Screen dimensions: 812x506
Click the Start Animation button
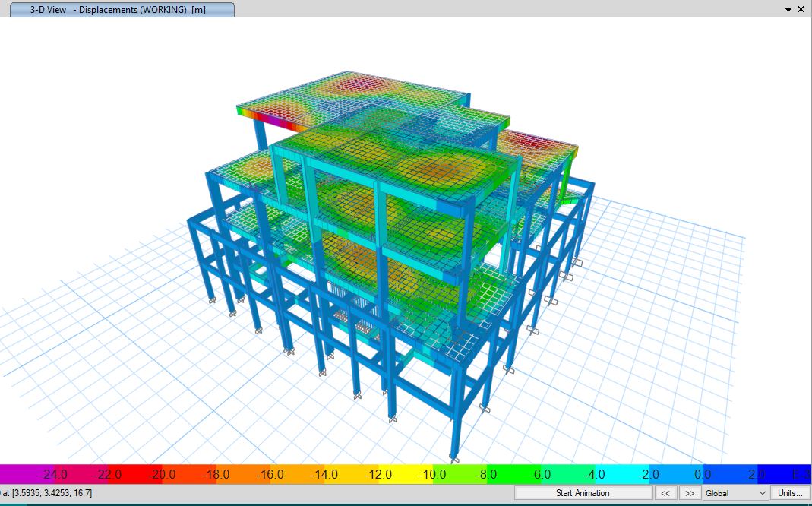click(x=583, y=493)
